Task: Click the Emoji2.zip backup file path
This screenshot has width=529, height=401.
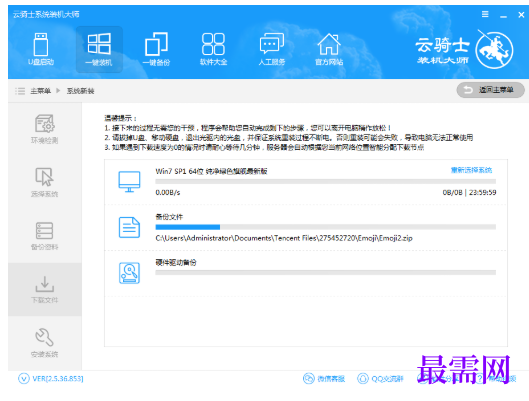Action: [x=284, y=238]
